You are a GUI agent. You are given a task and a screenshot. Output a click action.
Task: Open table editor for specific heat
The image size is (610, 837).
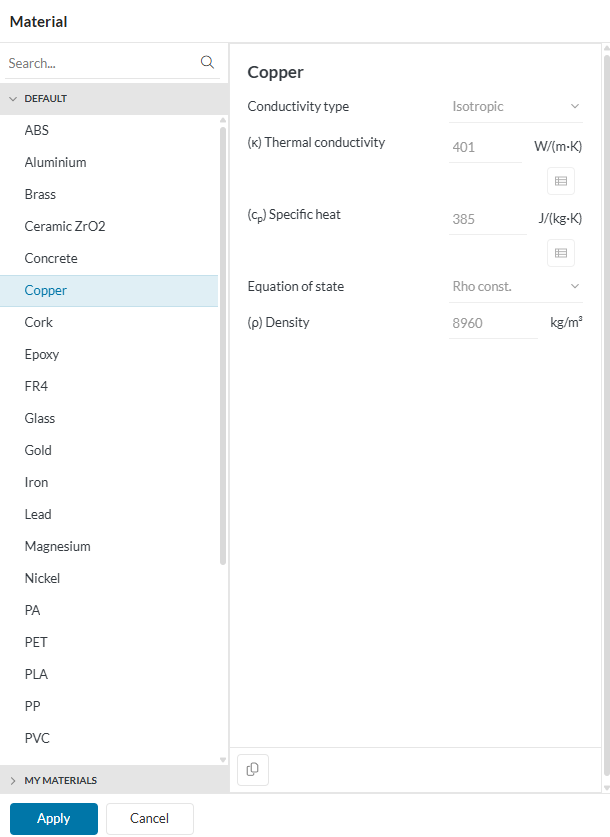[561, 253]
